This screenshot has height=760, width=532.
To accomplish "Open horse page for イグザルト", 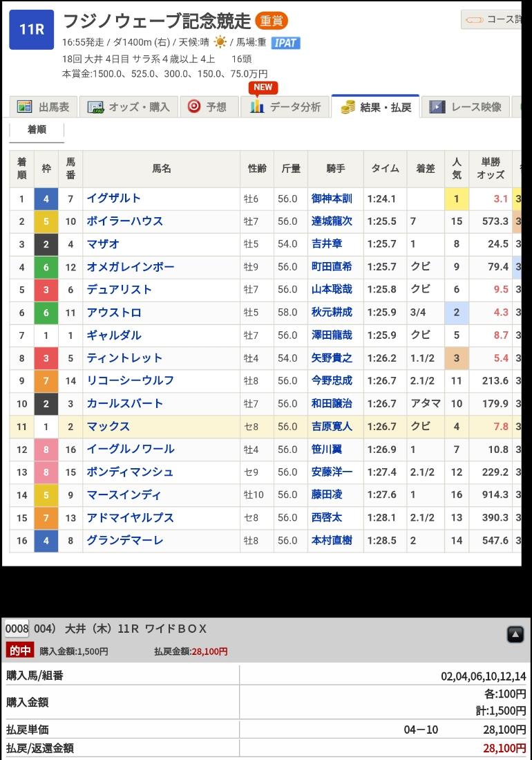I will (114, 198).
